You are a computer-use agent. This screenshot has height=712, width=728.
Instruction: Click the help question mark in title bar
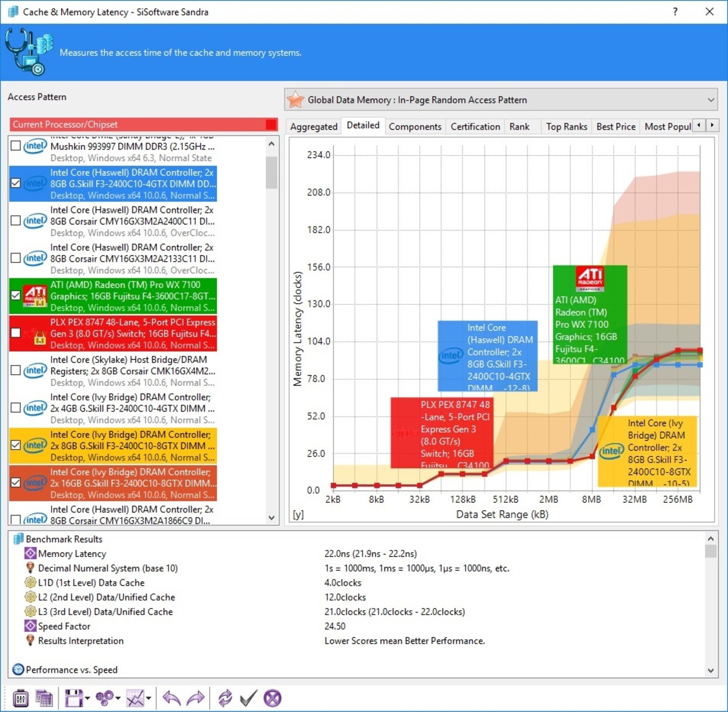(x=675, y=12)
